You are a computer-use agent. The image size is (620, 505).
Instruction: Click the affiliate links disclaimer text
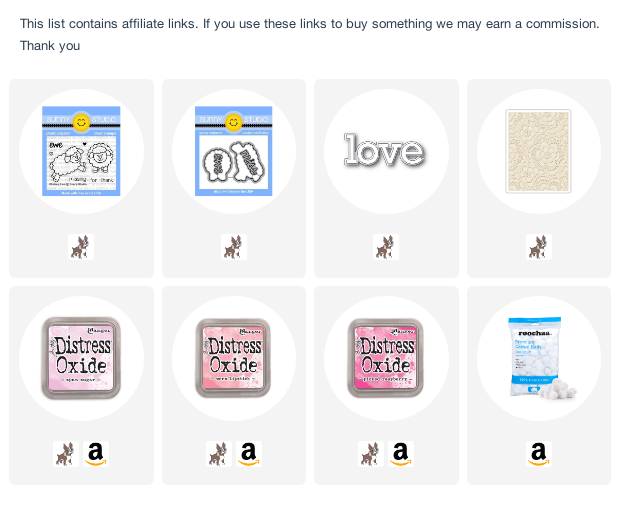pyautogui.click(x=310, y=34)
